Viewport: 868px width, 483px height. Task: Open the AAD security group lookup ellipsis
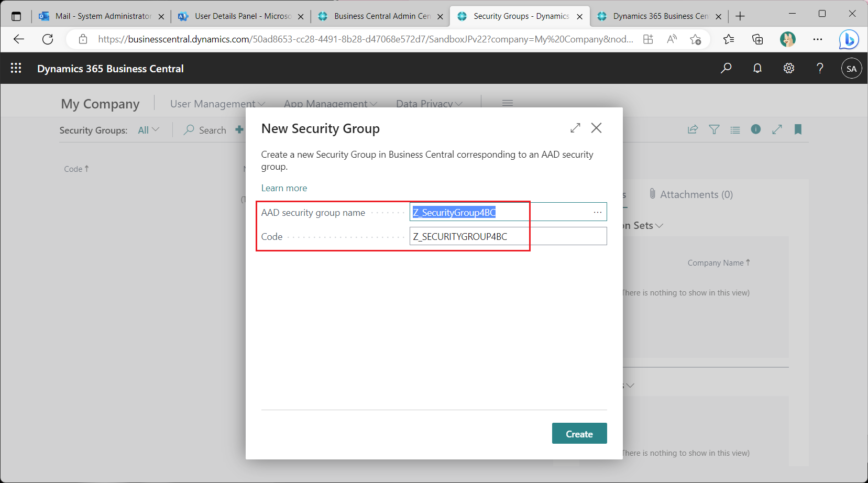(x=598, y=212)
